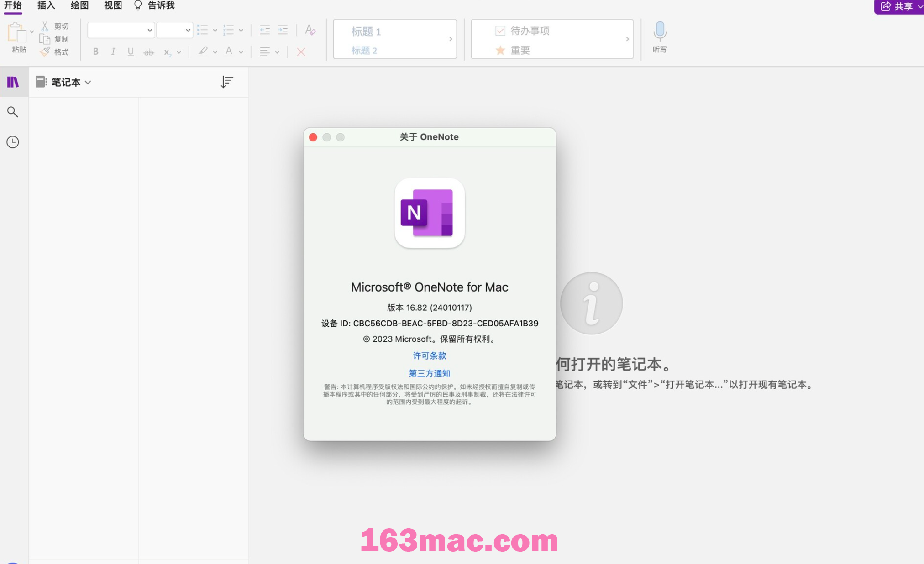Click the version 16.82 text
The width and height of the screenshot is (924, 564).
point(430,308)
